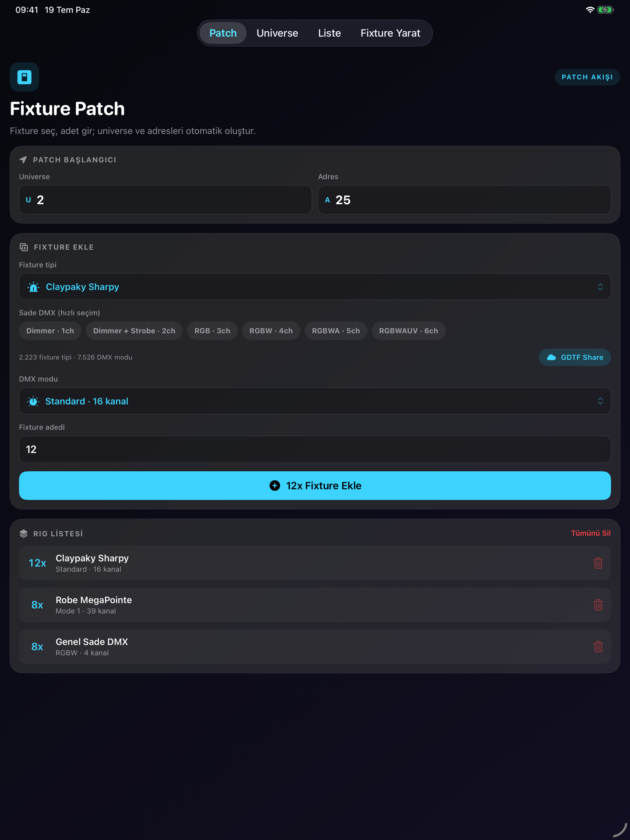The width and height of the screenshot is (630, 840).
Task: Edit the Adres start field
Action: [x=464, y=200]
